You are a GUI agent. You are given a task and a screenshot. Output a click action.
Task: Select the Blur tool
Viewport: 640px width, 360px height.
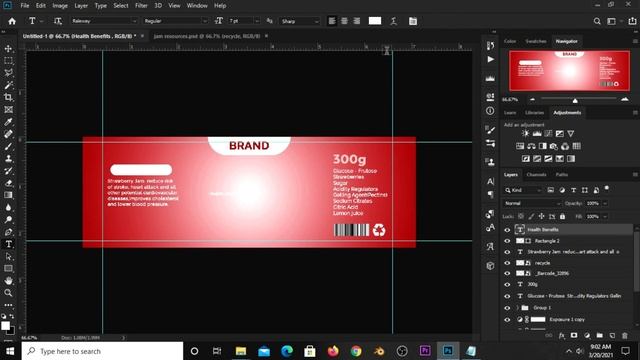point(8,207)
